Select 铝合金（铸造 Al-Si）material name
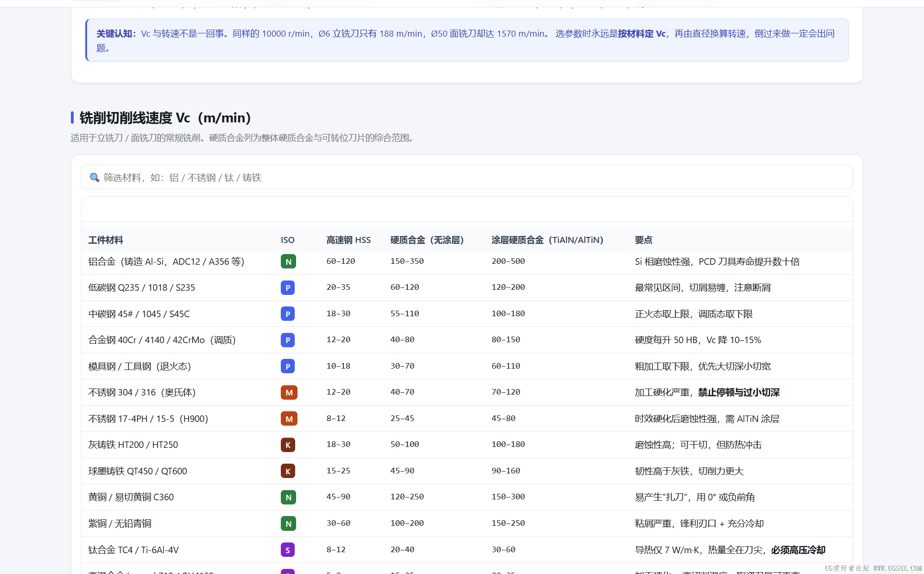 [166, 261]
